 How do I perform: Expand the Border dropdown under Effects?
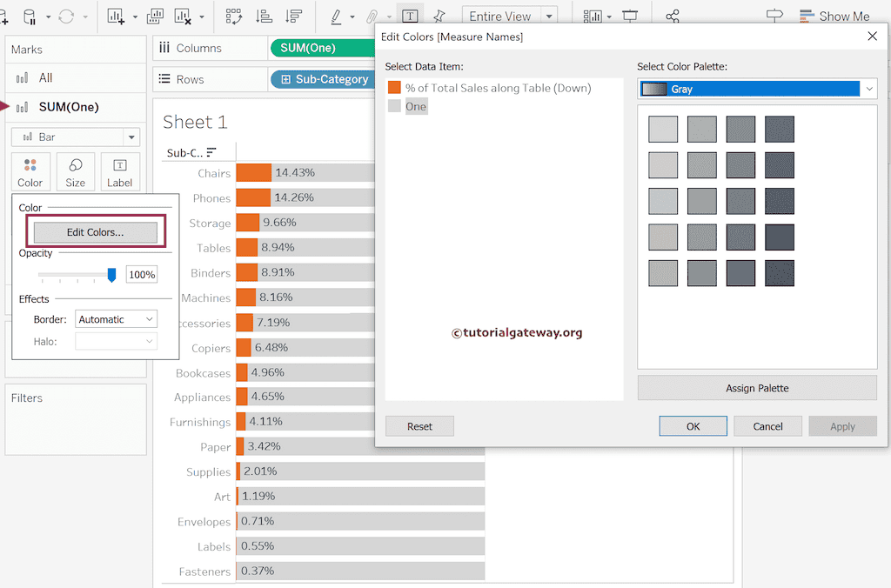116,318
